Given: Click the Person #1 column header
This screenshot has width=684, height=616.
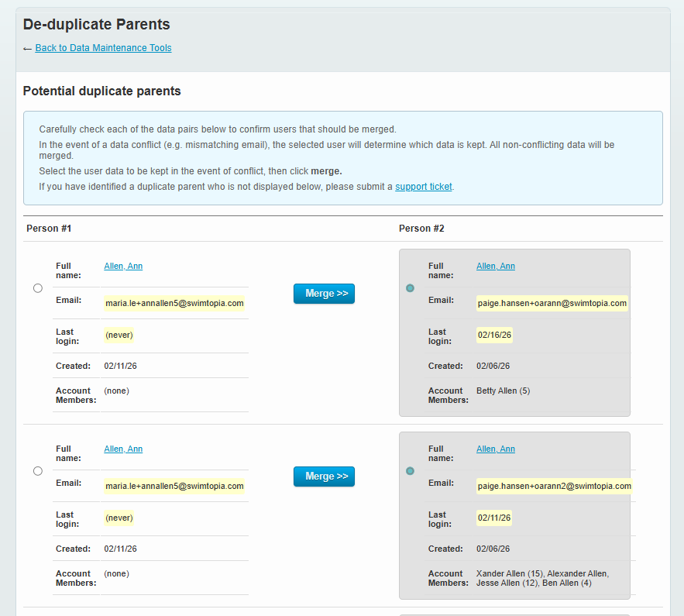Looking at the screenshot, I should [x=48, y=229].
